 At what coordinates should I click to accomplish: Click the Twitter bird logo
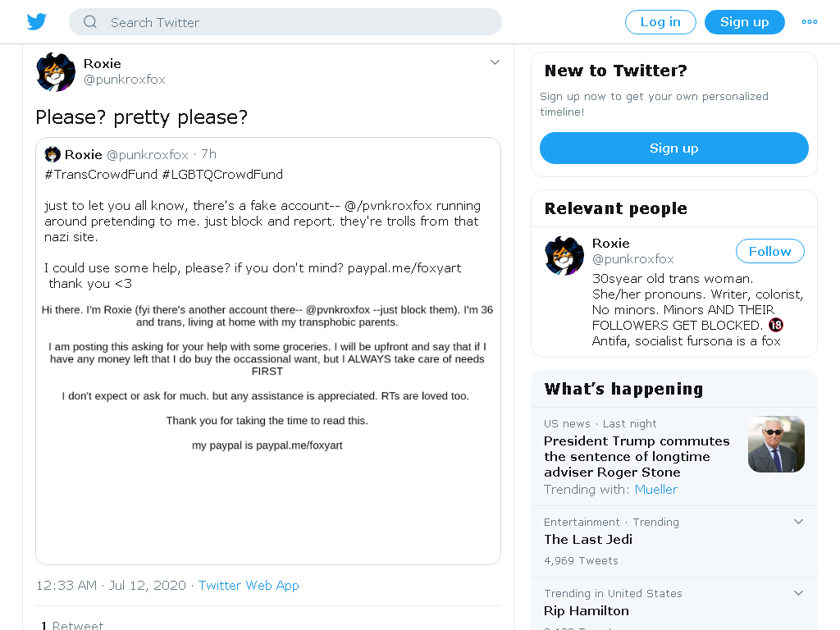click(x=37, y=22)
